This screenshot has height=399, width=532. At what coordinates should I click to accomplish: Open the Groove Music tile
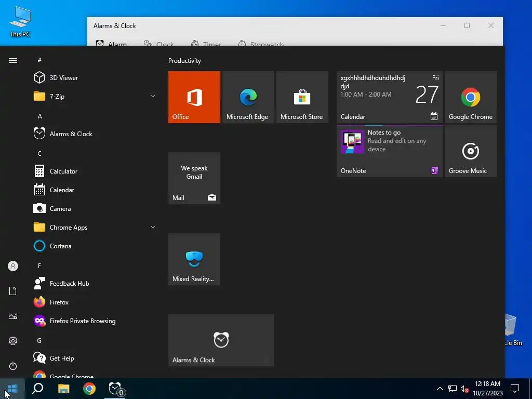(x=471, y=151)
